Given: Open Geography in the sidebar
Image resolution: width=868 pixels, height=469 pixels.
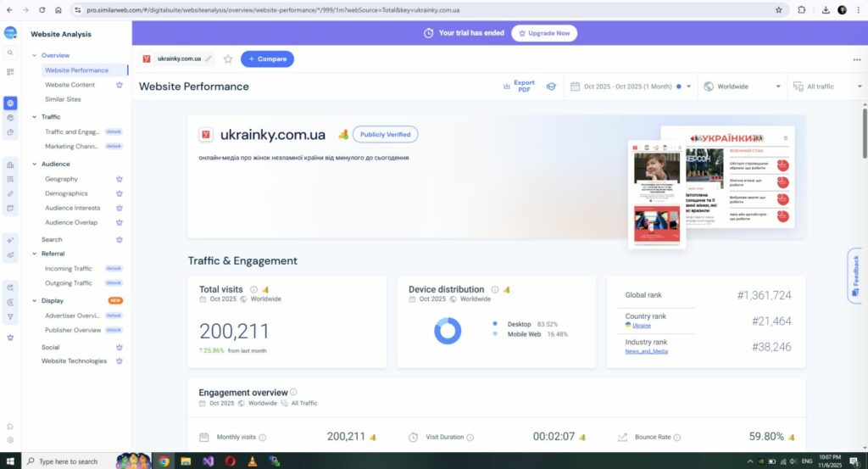Looking at the screenshot, I should coord(61,179).
